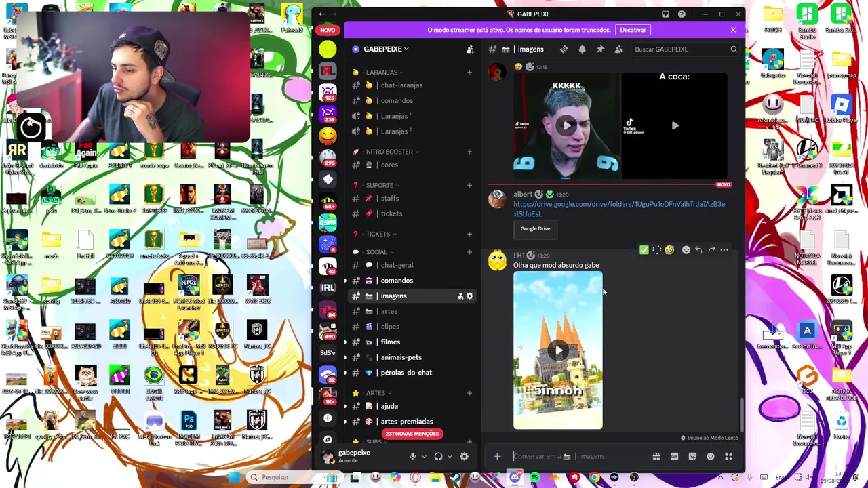Add check mark reaction to message
Screen dimensions: 868x488
(644, 250)
